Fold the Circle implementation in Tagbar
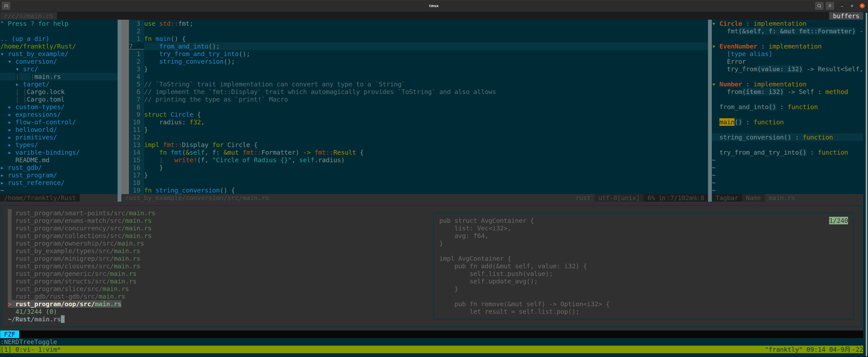 [x=714, y=23]
